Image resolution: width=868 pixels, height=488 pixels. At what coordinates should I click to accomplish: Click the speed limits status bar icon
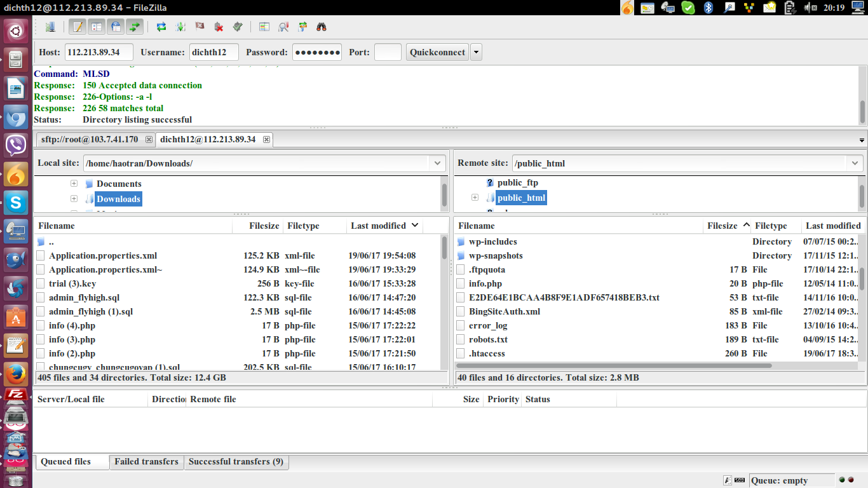(740, 480)
